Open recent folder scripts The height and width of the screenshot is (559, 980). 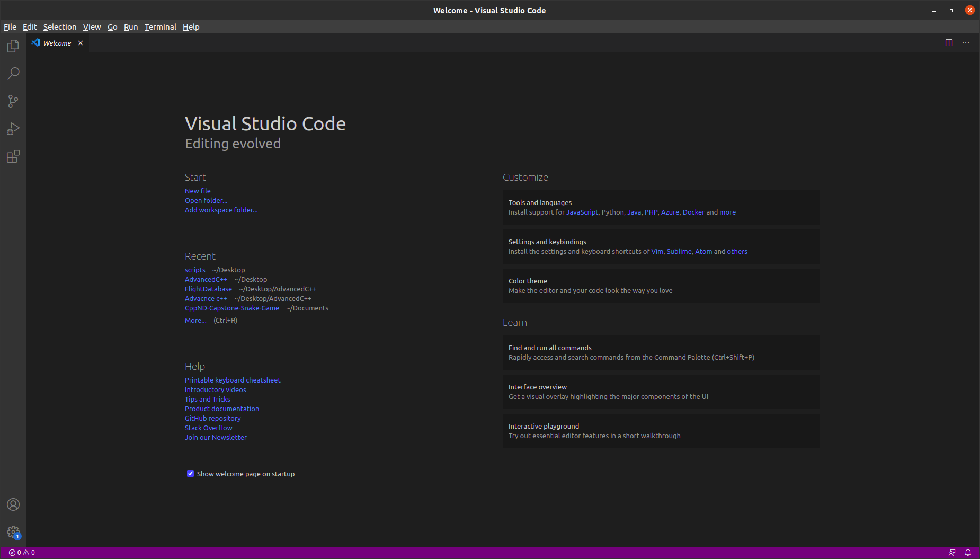click(195, 270)
